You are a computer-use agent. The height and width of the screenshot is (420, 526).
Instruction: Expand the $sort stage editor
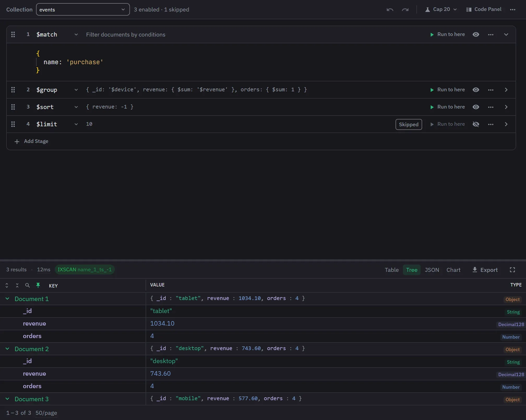pos(506,107)
